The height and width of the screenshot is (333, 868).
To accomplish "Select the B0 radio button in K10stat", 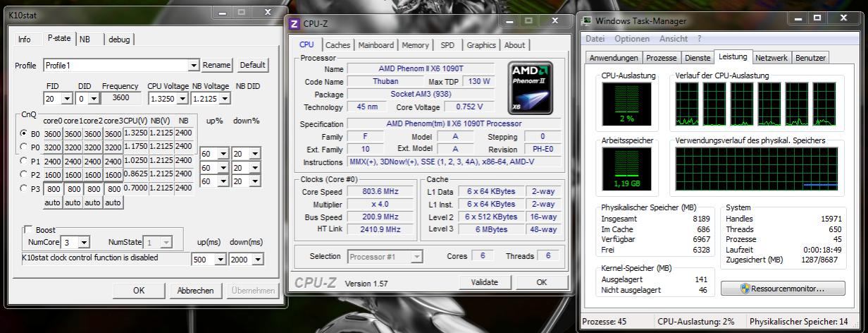I will (x=24, y=133).
